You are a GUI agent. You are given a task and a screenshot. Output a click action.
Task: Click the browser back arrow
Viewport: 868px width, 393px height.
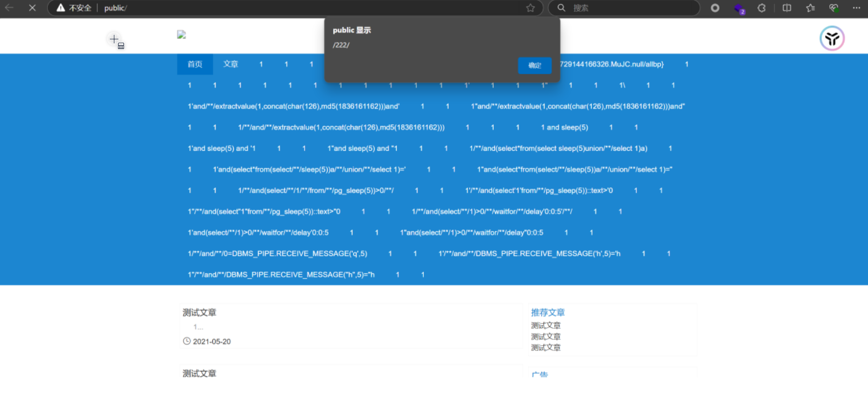[9, 8]
